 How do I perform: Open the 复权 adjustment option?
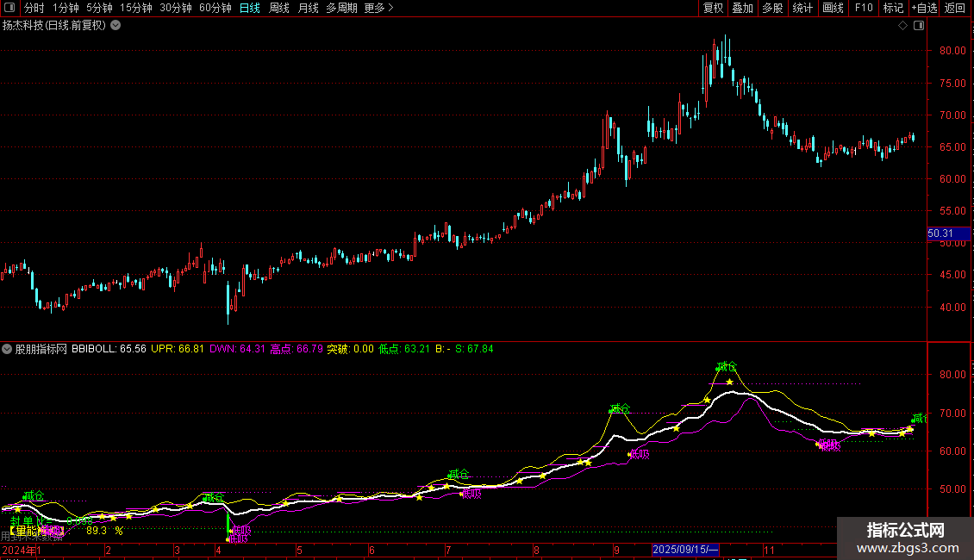pos(713,8)
